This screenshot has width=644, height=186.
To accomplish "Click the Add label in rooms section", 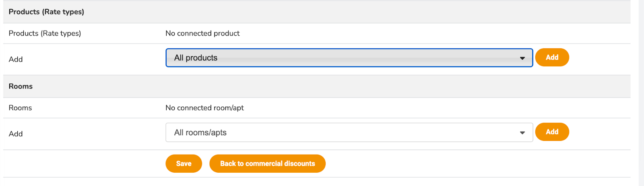I will (16, 134).
